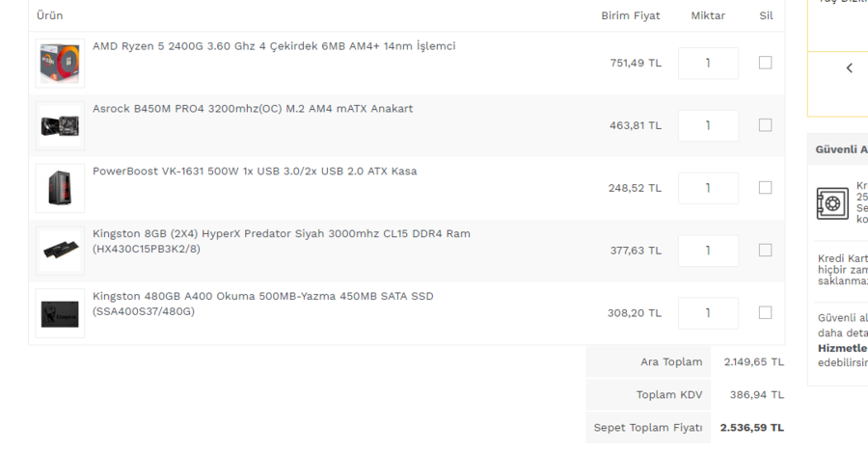Click the quantity box for PowerBoost case
This screenshot has height=452, width=868.
coord(708,188)
